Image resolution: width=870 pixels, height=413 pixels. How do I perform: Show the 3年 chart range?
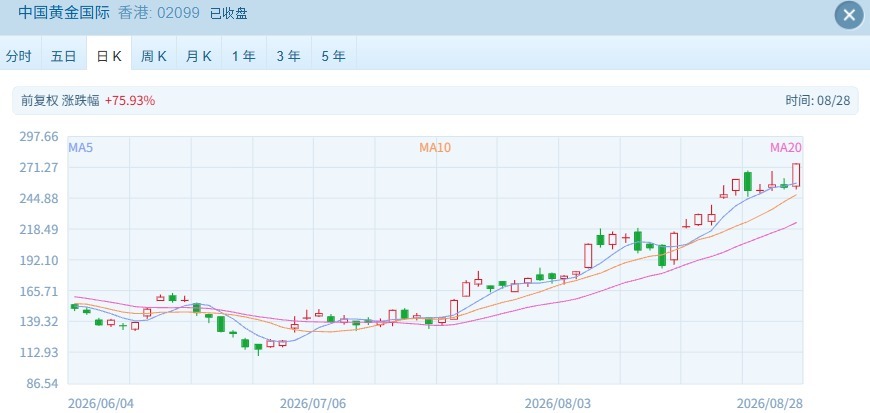tap(289, 56)
